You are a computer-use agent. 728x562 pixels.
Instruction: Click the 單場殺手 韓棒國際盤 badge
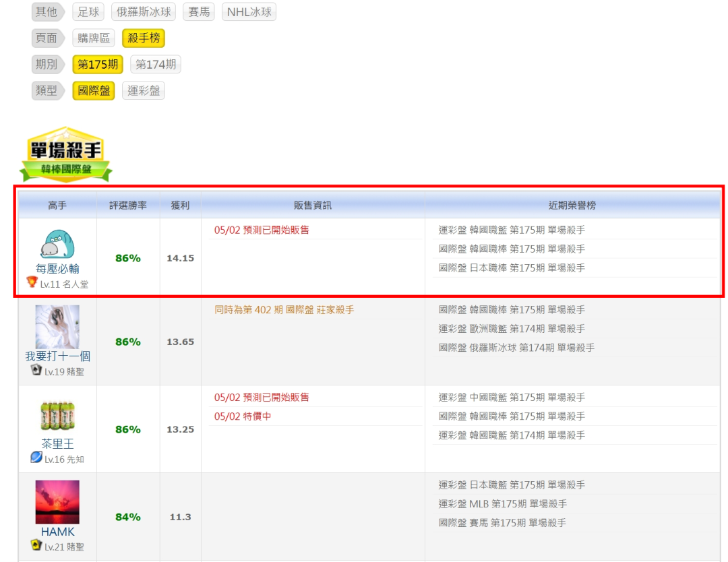point(66,154)
